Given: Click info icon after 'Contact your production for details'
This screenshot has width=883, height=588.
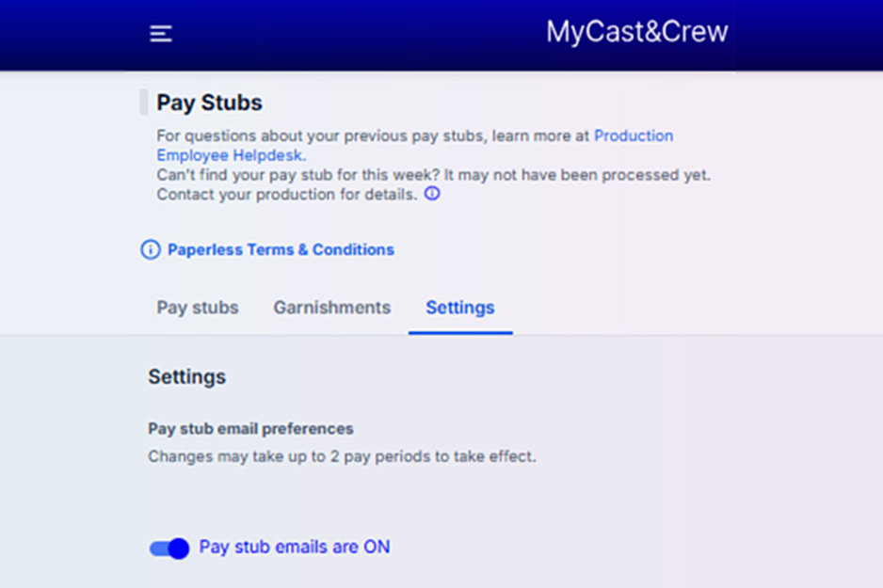Looking at the screenshot, I should click(432, 195).
